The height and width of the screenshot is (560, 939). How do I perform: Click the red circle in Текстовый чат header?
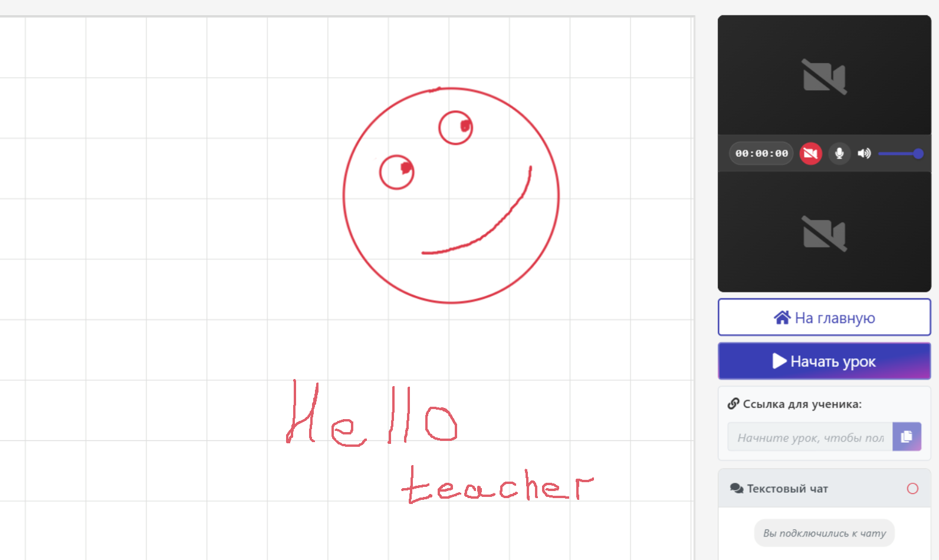(x=912, y=489)
